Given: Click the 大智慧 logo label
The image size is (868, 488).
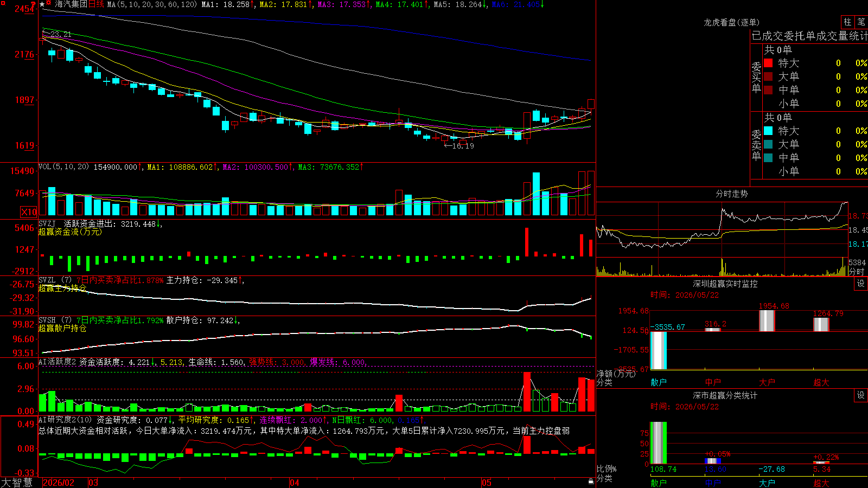Looking at the screenshot, I should coord(17,483).
